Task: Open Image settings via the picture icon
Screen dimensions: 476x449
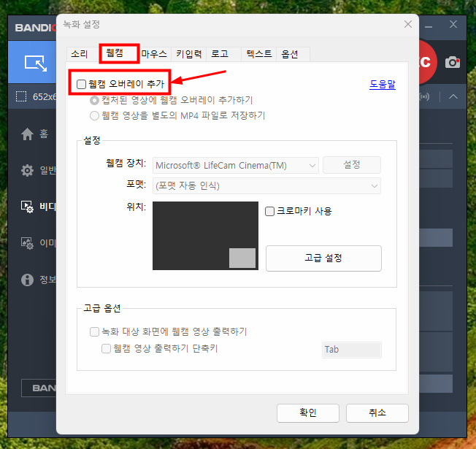Action: click(28, 243)
